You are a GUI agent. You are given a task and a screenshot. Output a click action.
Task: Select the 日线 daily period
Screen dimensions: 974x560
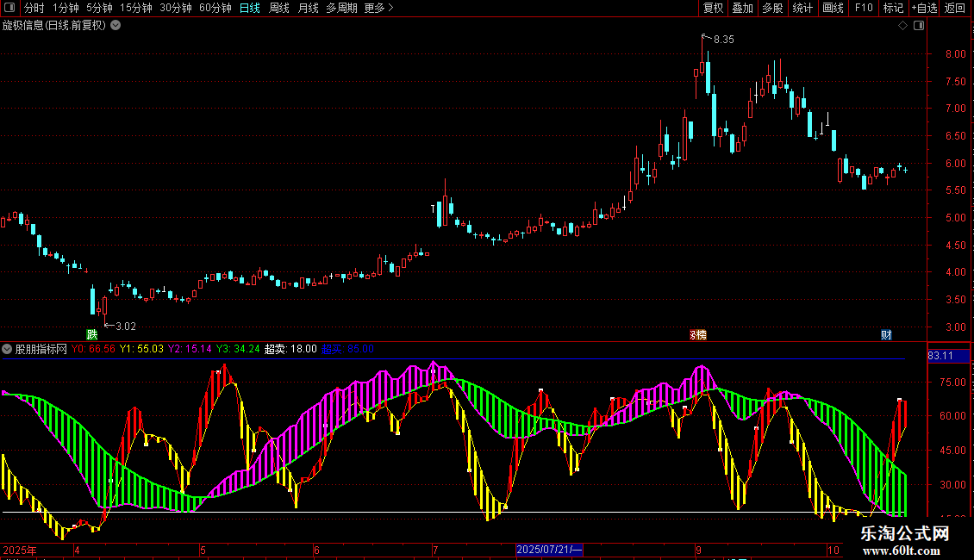(x=250, y=8)
